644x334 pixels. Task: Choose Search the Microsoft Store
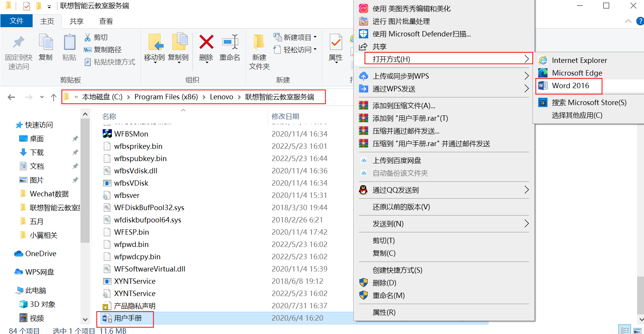pyautogui.click(x=589, y=102)
